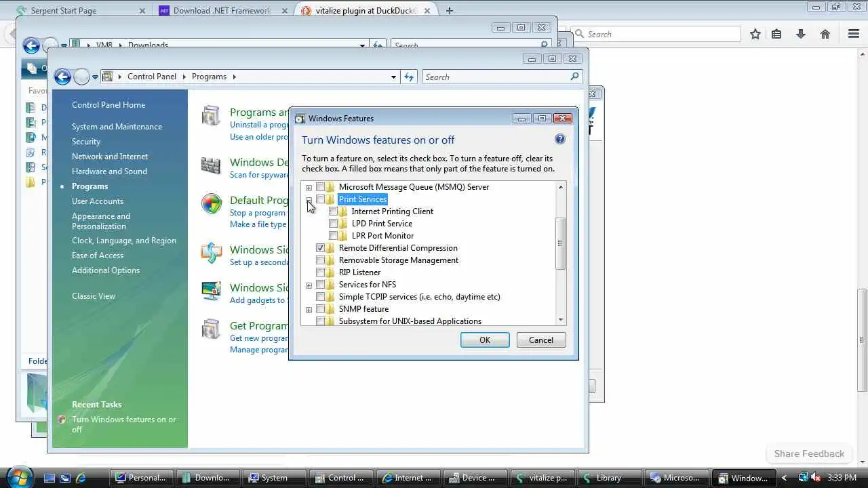Open Control Panel address bar dropdown
The width and height of the screenshot is (868, 488).
point(393,77)
